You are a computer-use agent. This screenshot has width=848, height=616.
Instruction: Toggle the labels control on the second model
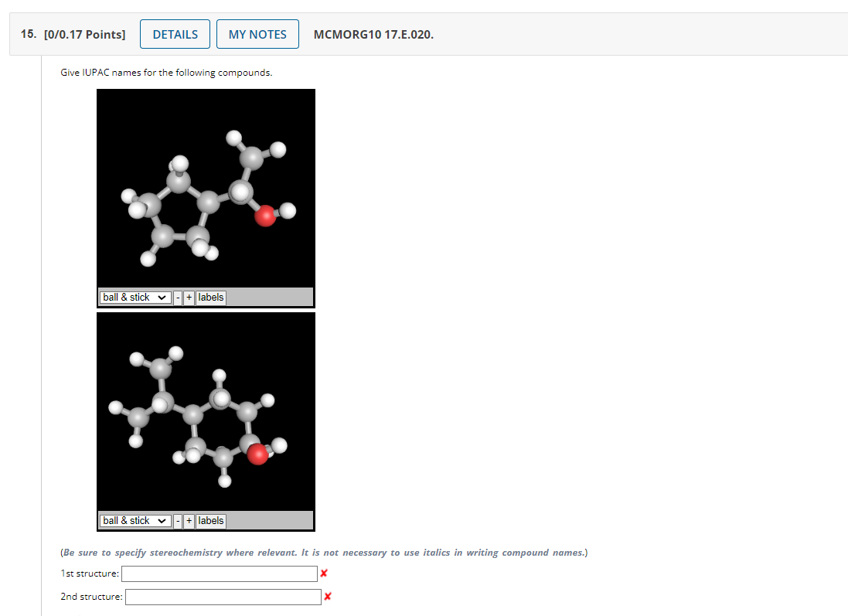click(210, 520)
